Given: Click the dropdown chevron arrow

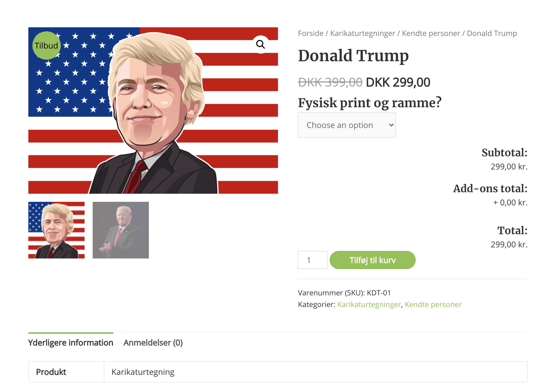Looking at the screenshot, I should 391,125.
